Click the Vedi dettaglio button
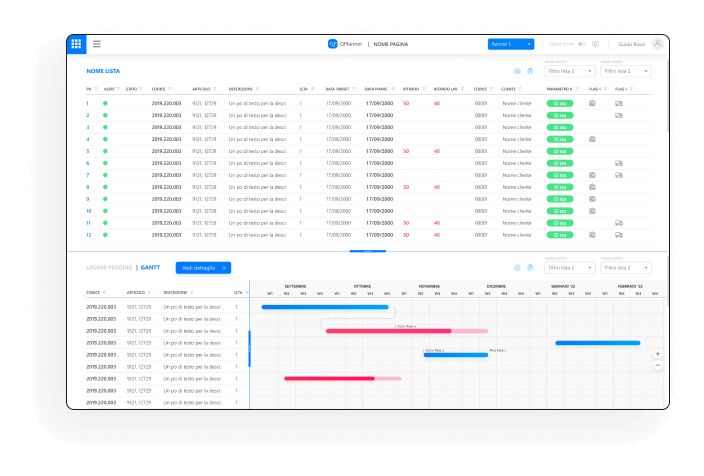The width and height of the screenshot is (704, 476). [x=203, y=268]
